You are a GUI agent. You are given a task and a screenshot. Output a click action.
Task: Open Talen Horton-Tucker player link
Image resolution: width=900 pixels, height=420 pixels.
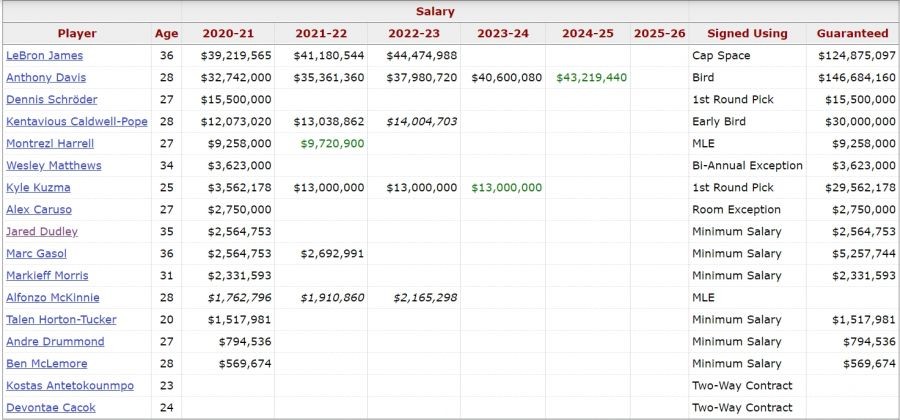[61, 320]
